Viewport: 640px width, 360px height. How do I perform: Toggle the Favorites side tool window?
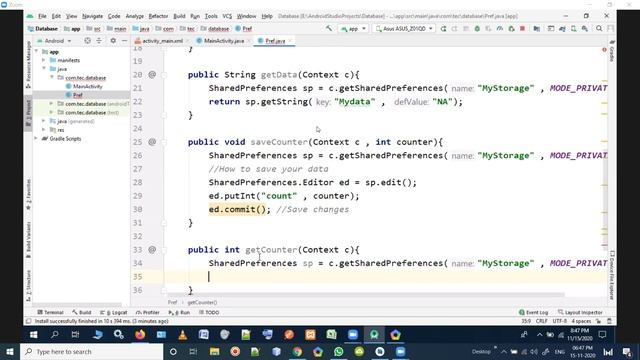[x=28, y=194]
